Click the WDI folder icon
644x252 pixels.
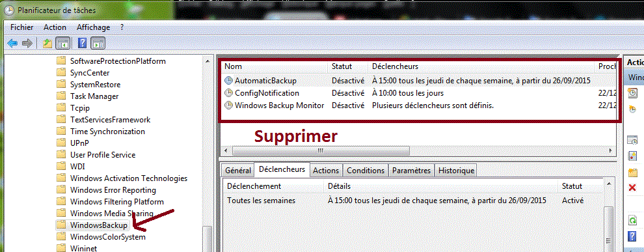[61, 167]
